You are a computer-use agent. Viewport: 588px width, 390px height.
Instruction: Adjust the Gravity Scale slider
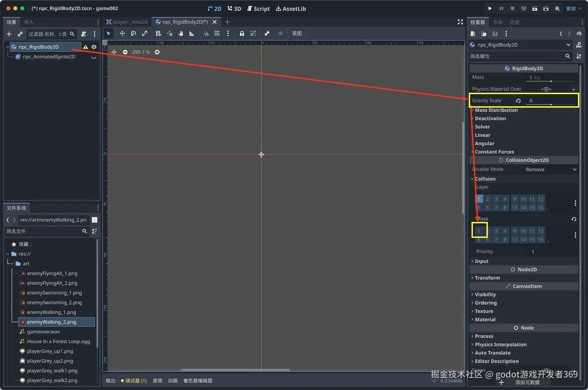551,105
